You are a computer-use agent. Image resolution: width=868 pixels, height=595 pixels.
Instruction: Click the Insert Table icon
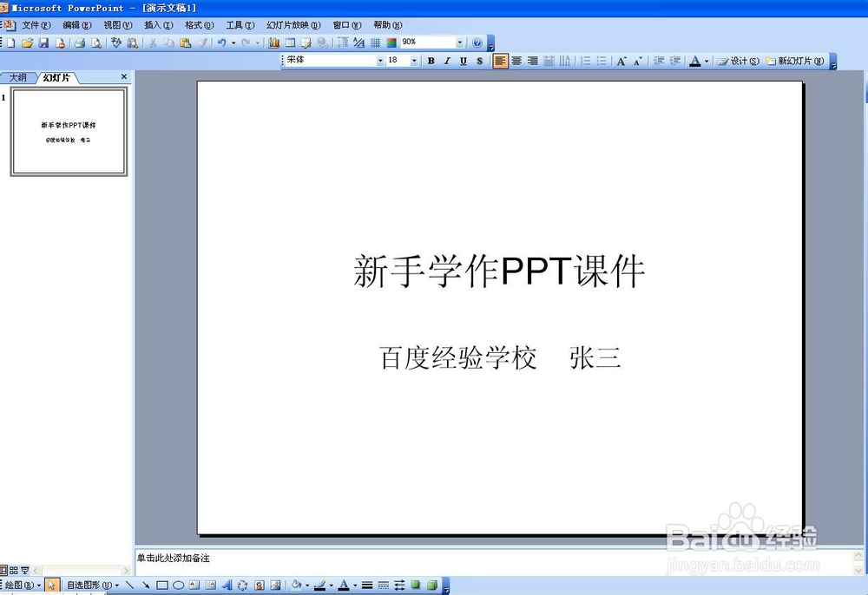coord(291,42)
